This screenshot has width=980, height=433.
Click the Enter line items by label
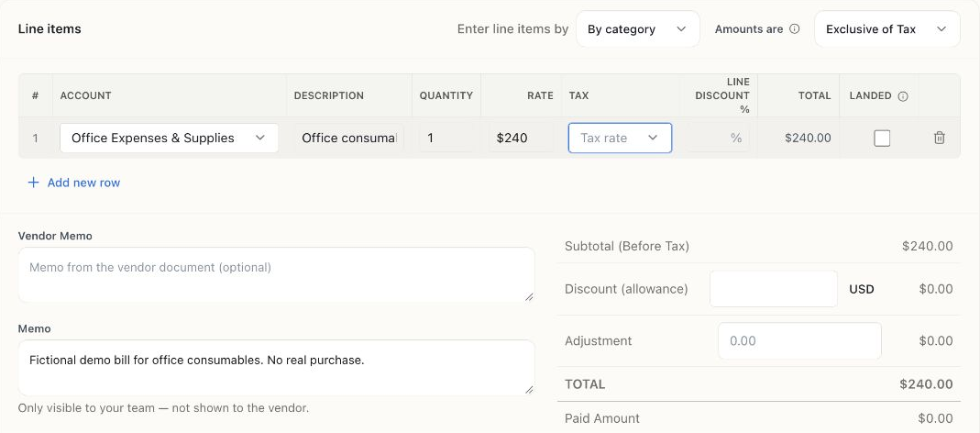512,28
